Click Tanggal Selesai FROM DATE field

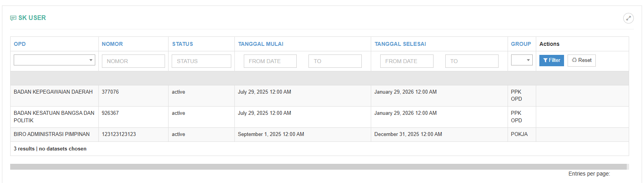pos(406,61)
